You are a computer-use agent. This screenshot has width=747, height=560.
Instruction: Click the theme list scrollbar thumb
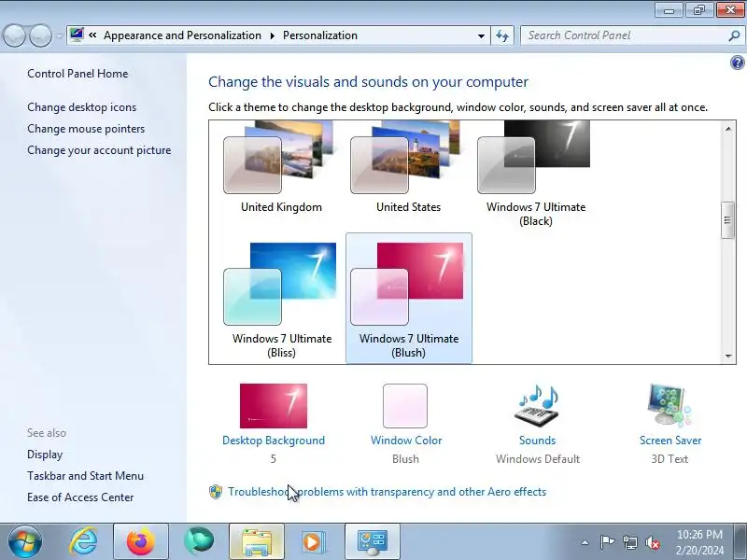(x=727, y=220)
